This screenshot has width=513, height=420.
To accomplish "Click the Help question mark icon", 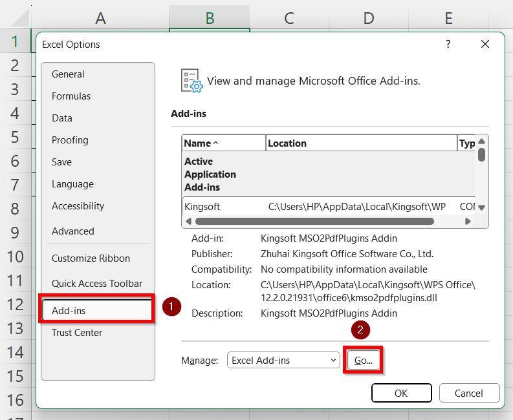I will (x=448, y=45).
